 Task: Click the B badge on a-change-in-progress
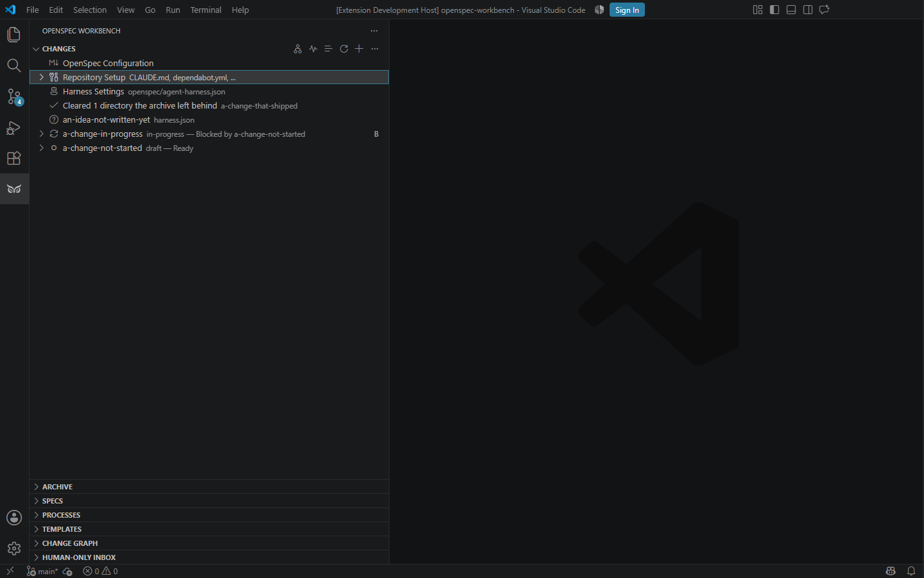(x=376, y=134)
